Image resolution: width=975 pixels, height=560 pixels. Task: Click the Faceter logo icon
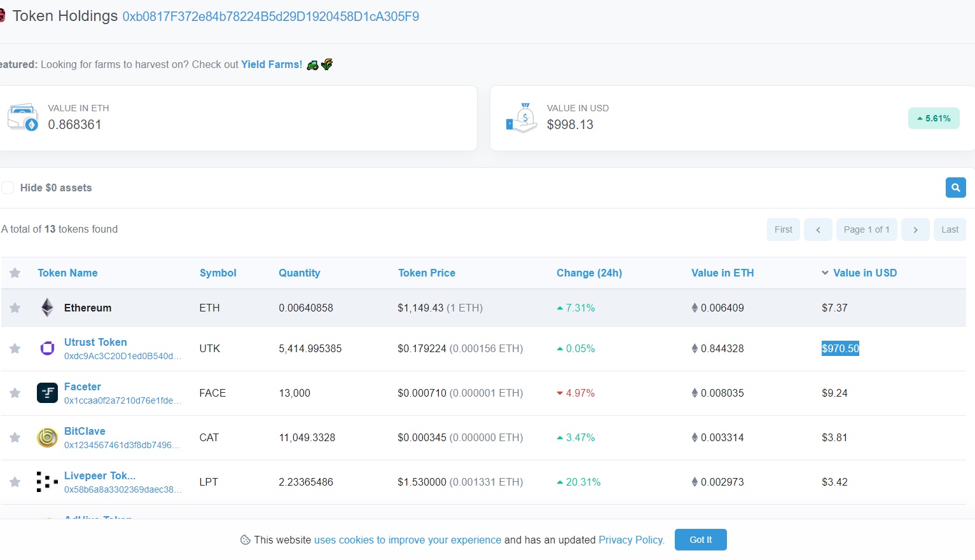point(47,393)
